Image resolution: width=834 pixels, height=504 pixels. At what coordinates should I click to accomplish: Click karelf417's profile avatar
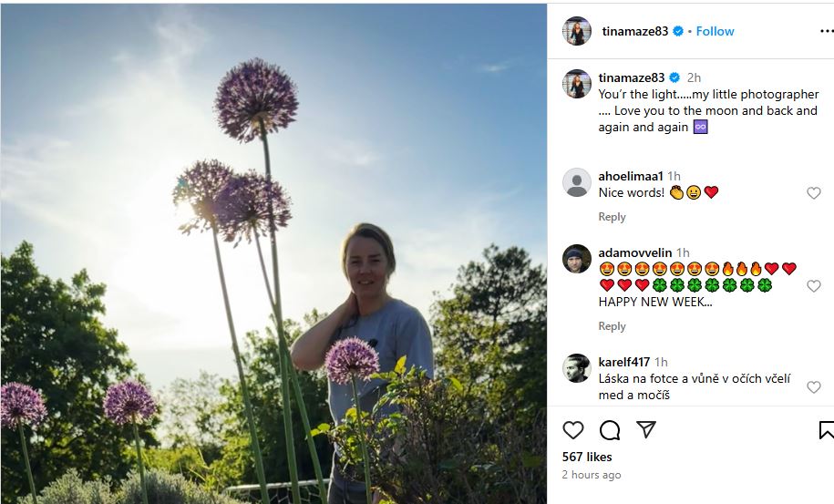(x=577, y=368)
